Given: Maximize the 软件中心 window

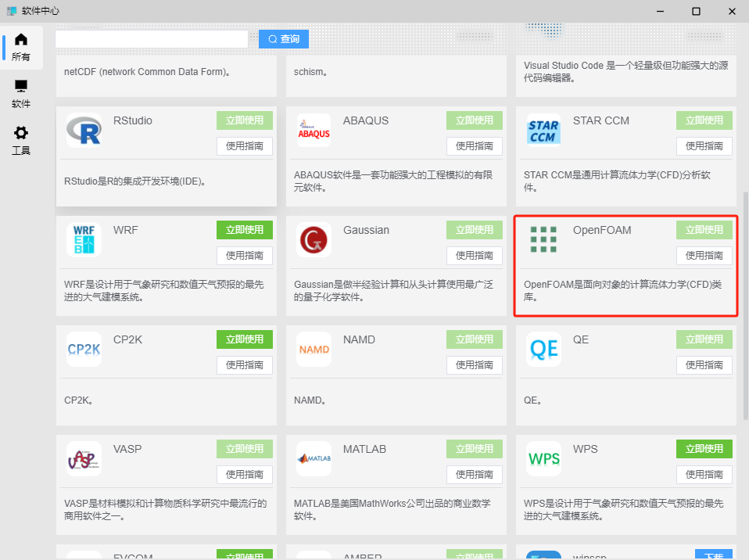Looking at the screenshot, I should pos(696,11).
